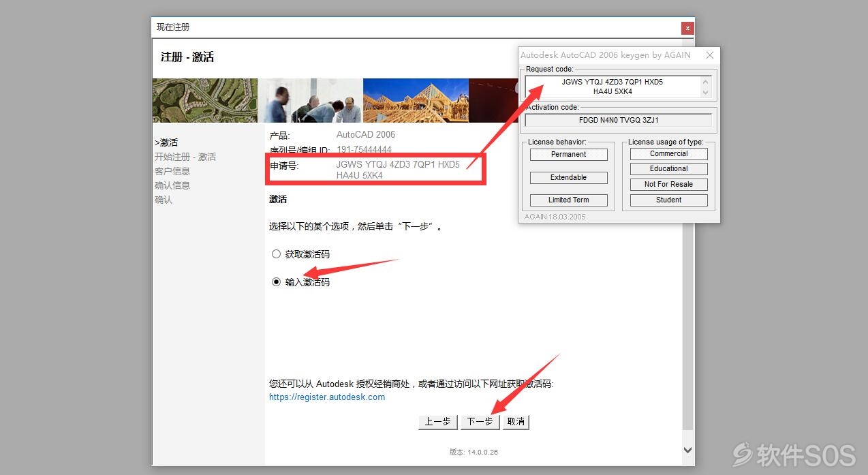Viewport: 868px width, 475px height.
Task: Click the aerial landscape banner image
Action: click(x=205, y=100)
